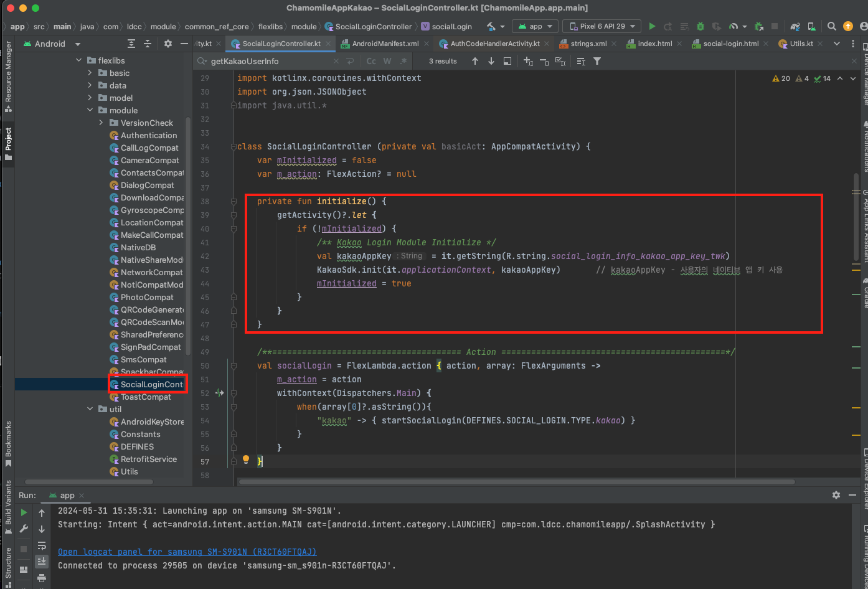868x589 pixels.
Task: Open the Utils file in project tree
Action: (130, 471)
